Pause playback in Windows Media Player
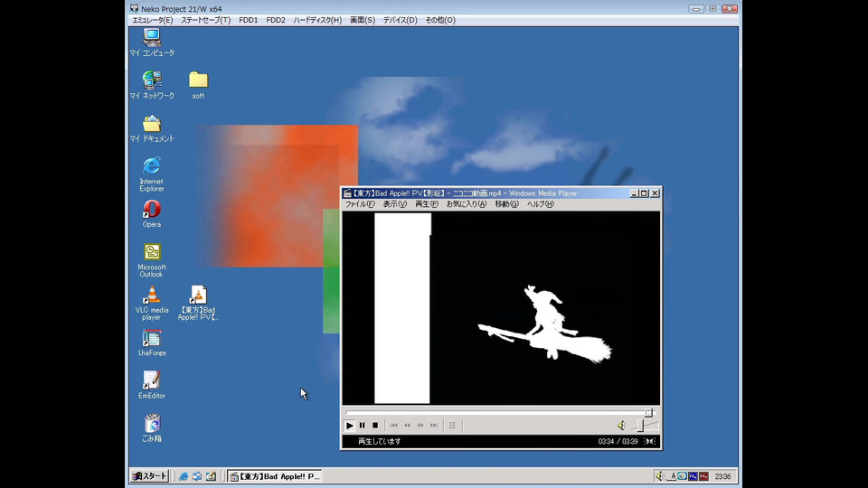Screen dimensions: 868x488 pyautogui.click(x=362, y=426)
